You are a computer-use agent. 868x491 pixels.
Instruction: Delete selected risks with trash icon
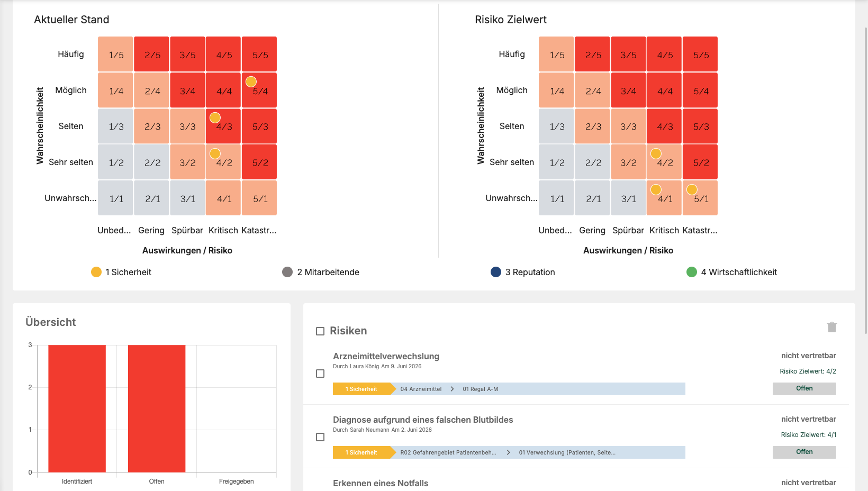click(x=831, y=327)
